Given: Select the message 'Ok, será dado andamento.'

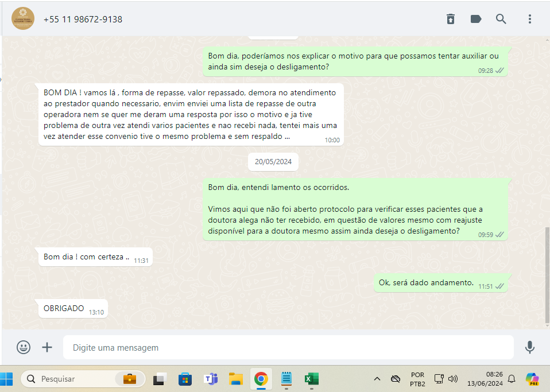Looking at the screenshot, I should (441, 283).
